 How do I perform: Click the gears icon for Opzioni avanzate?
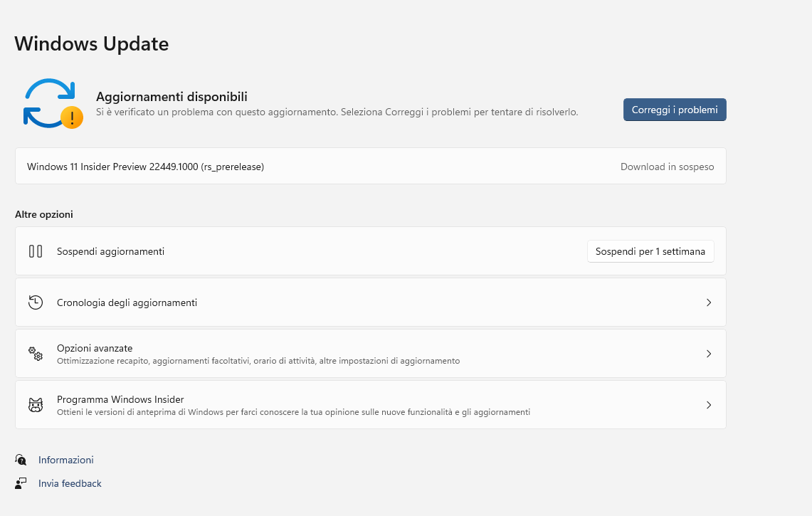tap(35, 353)
